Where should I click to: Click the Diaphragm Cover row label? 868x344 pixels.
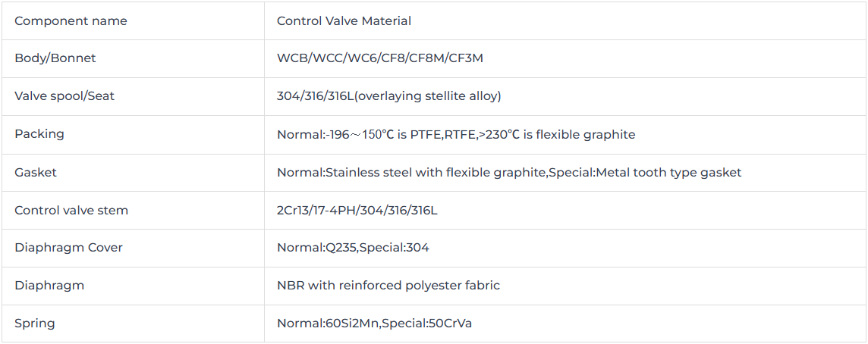(68, 248)
